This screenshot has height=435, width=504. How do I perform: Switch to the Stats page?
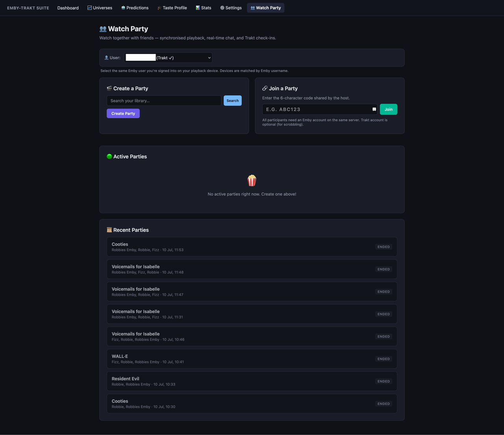click(203, 8)
